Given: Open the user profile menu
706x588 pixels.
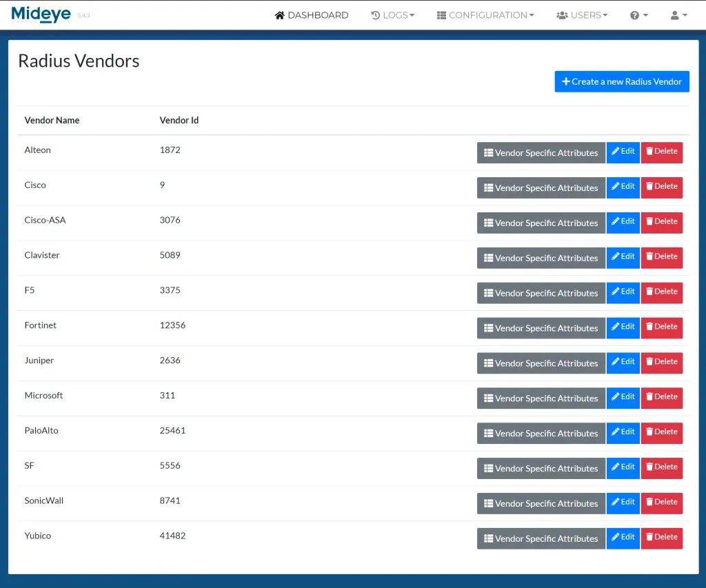Looking at the screenshot, I should pyautogui.click(x=678, y=14).
